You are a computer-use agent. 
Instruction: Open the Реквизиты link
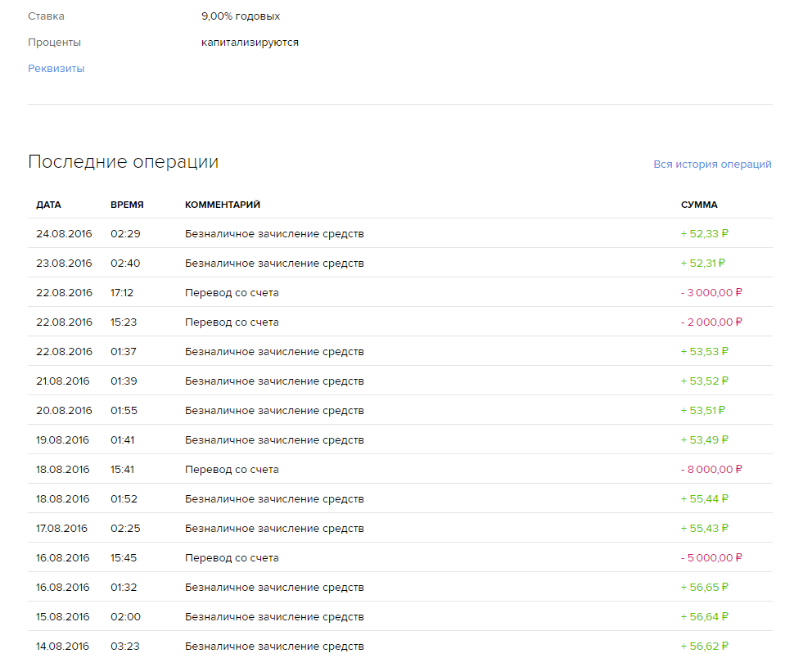point(56,69)
